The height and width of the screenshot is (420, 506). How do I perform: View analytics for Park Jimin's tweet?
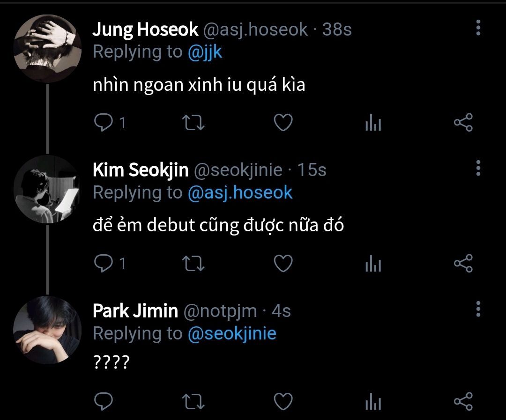[x=373, y=402]
